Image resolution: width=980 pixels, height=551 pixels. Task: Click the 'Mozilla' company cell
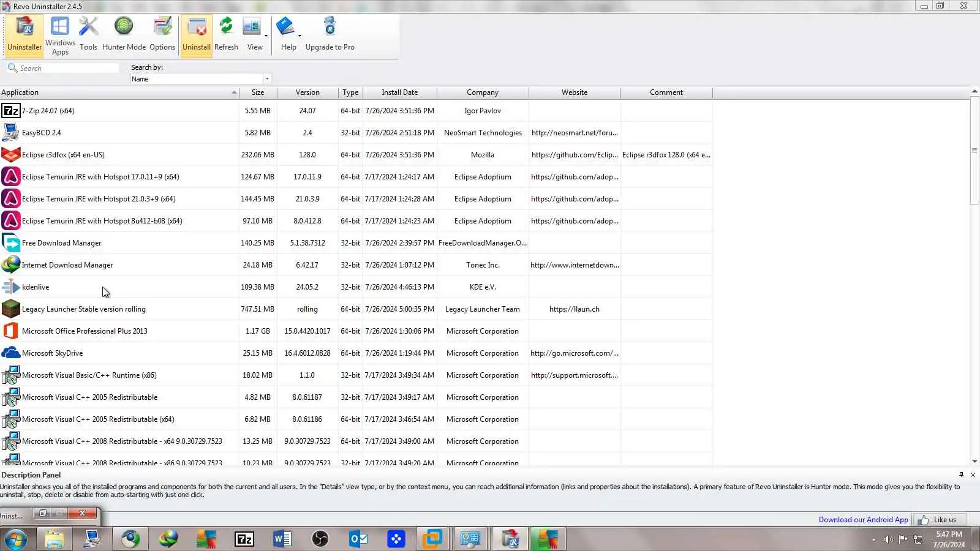pyautogui.click(x=483, y=155)
